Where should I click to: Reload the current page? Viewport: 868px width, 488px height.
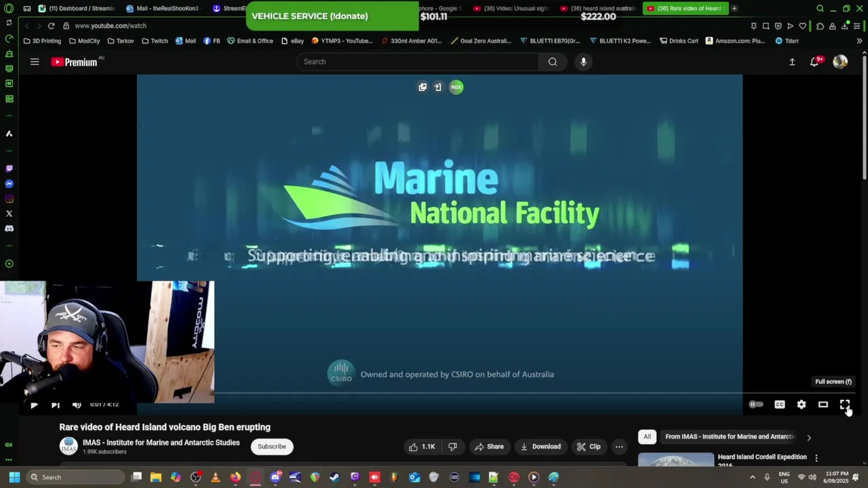point(51,26)
